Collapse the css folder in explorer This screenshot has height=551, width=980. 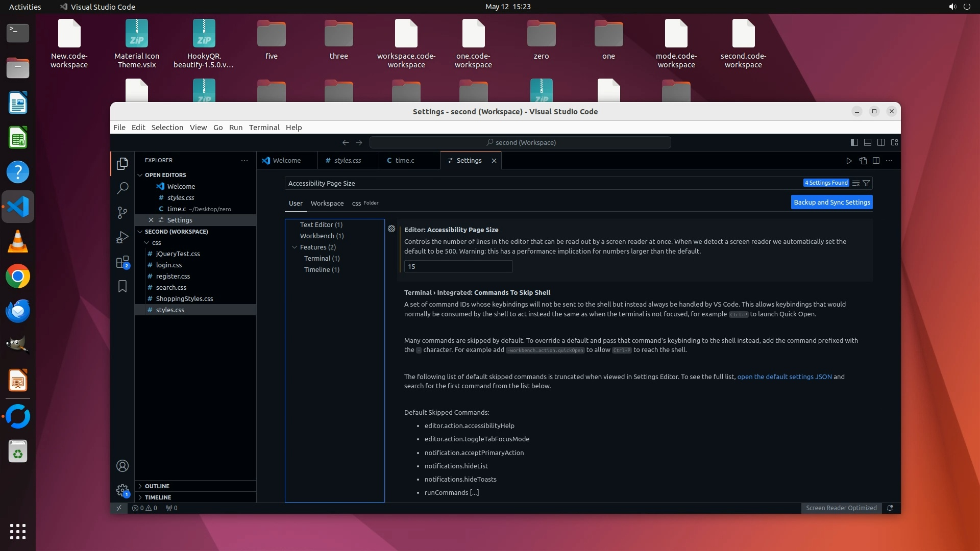click(x=147, y=243)
